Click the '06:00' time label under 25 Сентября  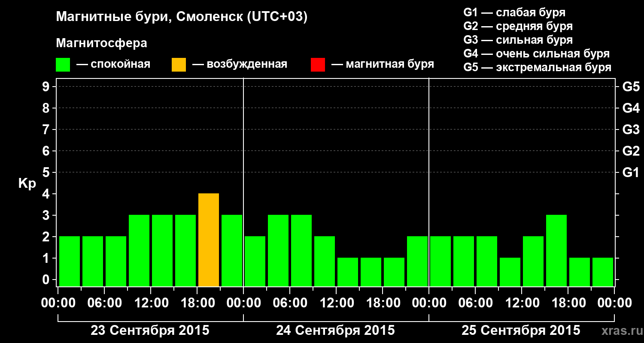coord(475,303)
